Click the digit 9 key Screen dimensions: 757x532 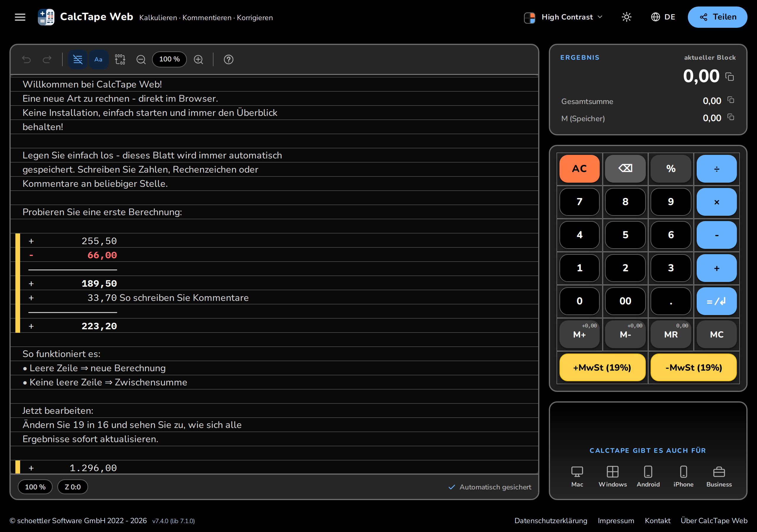[x=671, y=202]
